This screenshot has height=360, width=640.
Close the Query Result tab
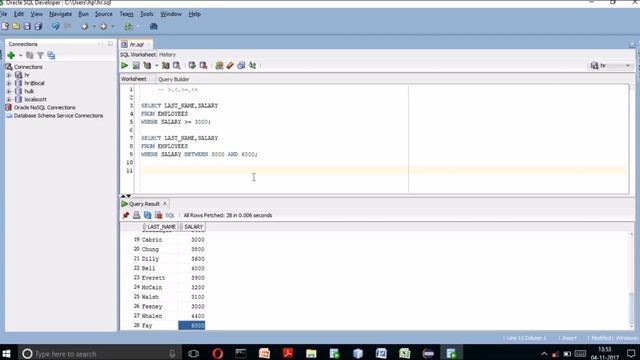pyautogui.click(x=165, y=204)
